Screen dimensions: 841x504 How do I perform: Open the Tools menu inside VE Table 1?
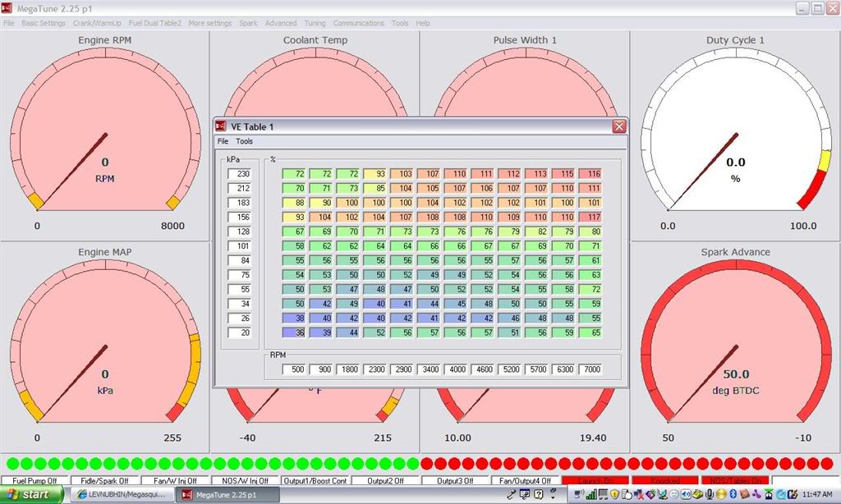tap(243, 140)
